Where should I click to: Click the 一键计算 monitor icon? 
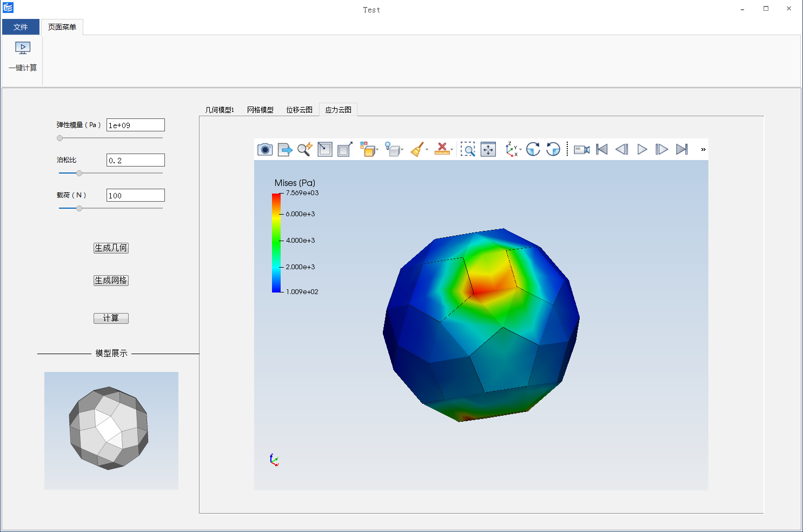pos(23,49)
